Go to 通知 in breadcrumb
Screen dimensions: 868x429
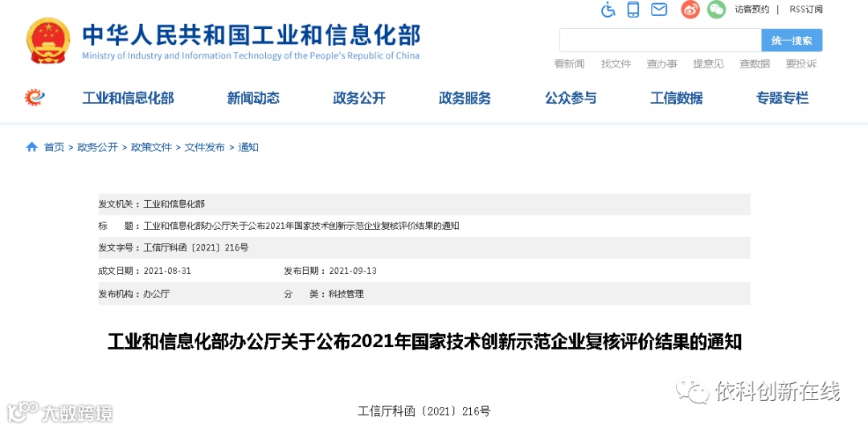[248, 147]
